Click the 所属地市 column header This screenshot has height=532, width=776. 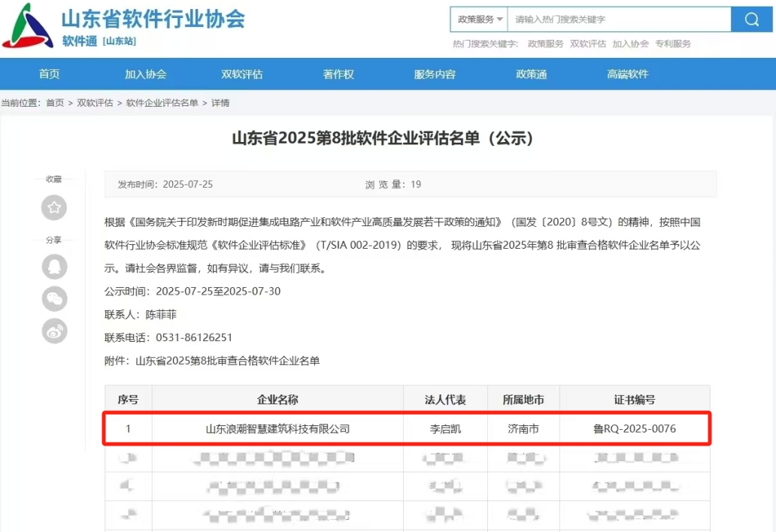click(523, 400)
